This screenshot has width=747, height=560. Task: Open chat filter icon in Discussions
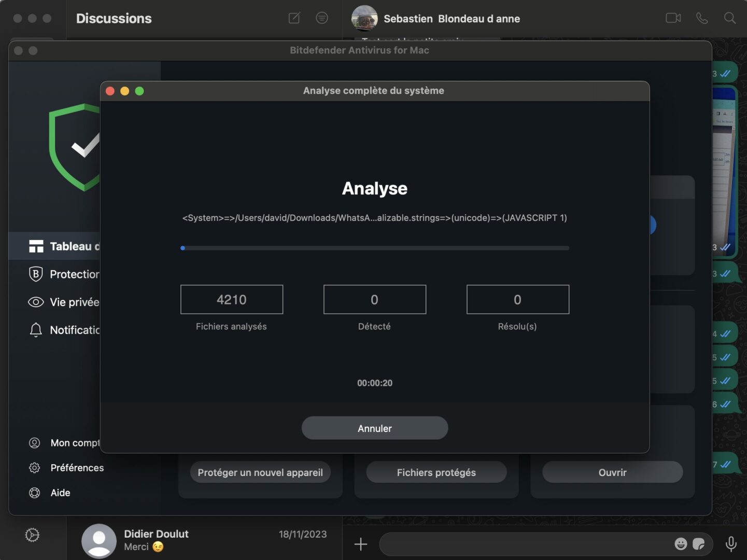pyautogui.click(x=322, y=18)
